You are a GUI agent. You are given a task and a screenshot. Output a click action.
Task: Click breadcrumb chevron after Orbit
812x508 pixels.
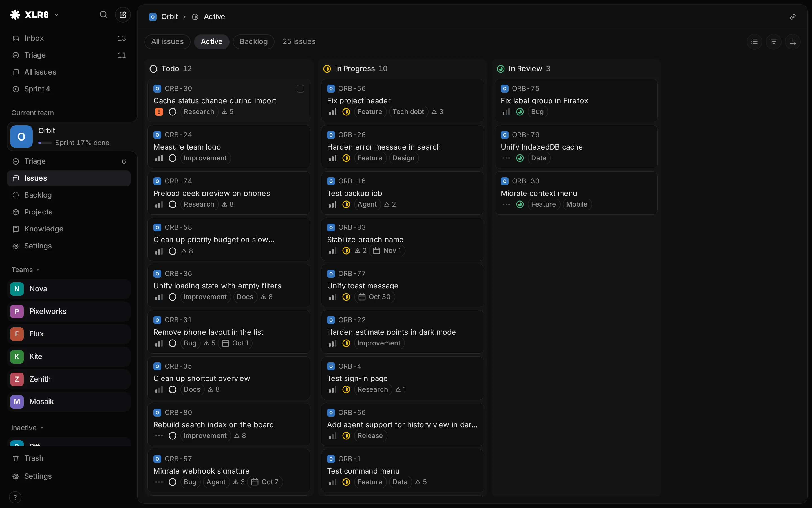click(184, 17)
